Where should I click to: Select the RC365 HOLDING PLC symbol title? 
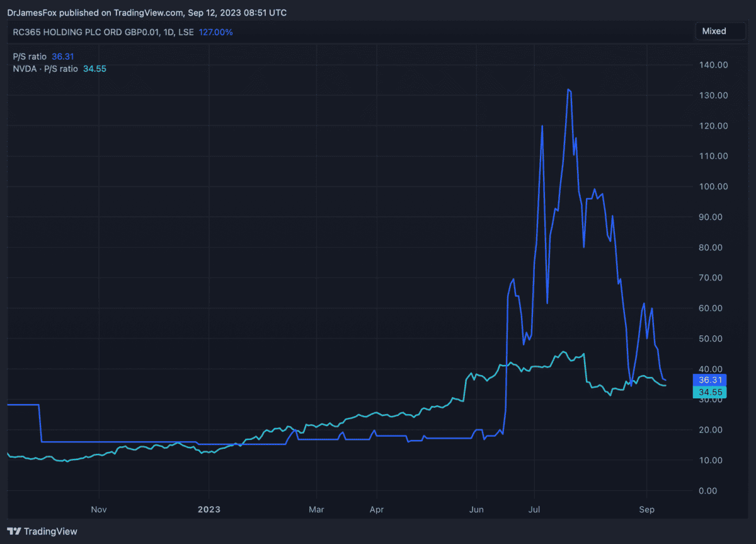coord(94,32)
